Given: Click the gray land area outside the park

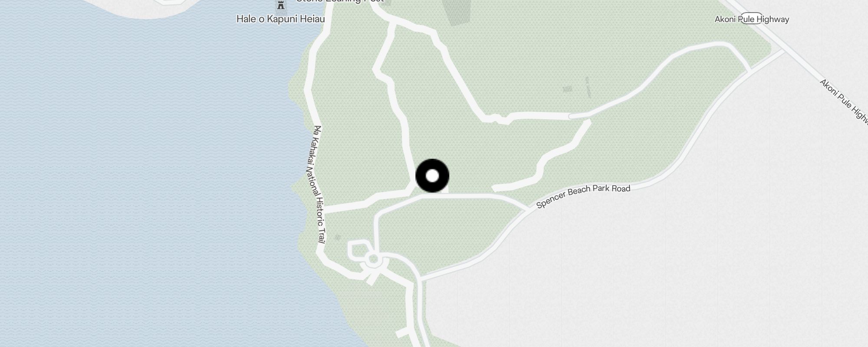Looking at the screenshot, I should [x=651, y=269].
